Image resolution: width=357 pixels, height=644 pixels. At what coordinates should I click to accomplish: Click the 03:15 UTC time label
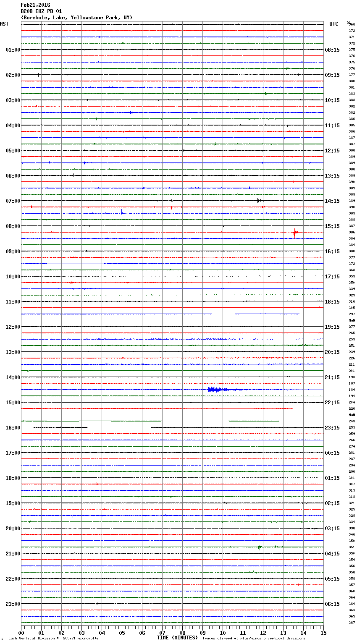coord(332,529)
